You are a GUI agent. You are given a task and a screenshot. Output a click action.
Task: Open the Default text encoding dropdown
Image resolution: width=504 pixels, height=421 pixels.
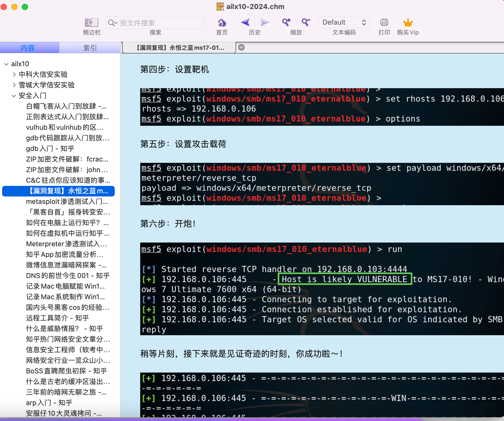pyautogui.click(x=344, y=22)
